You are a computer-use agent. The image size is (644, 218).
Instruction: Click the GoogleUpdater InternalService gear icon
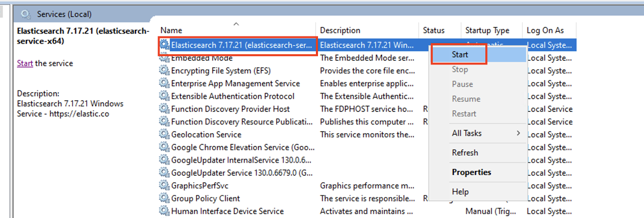164,160
